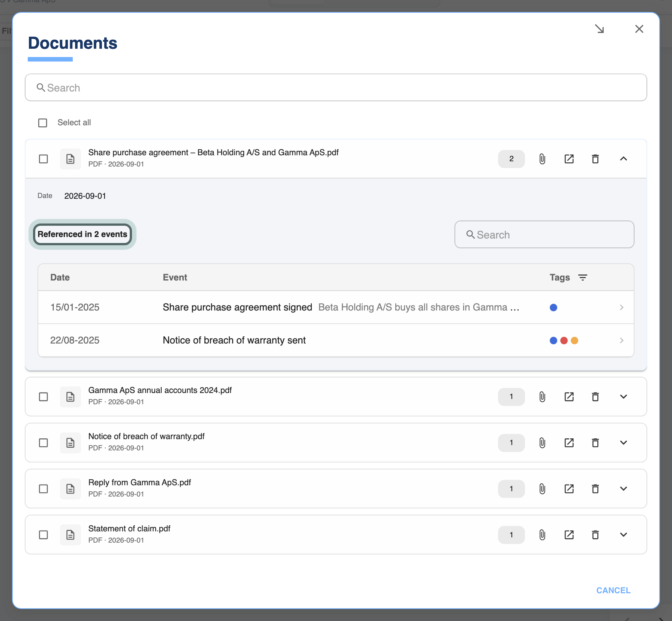
Task: Open the 22/08-2025 breach notice event chevron
Action: 621,340
